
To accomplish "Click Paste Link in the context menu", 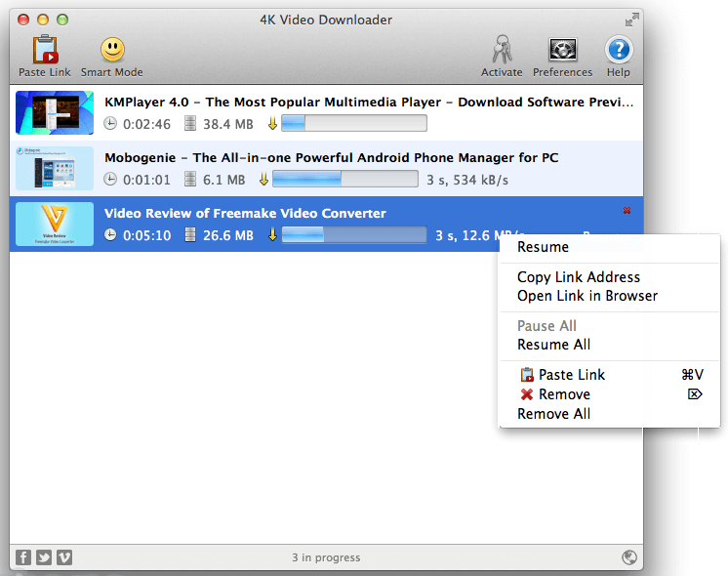I will pyautogui.click(x=571, y=375).
